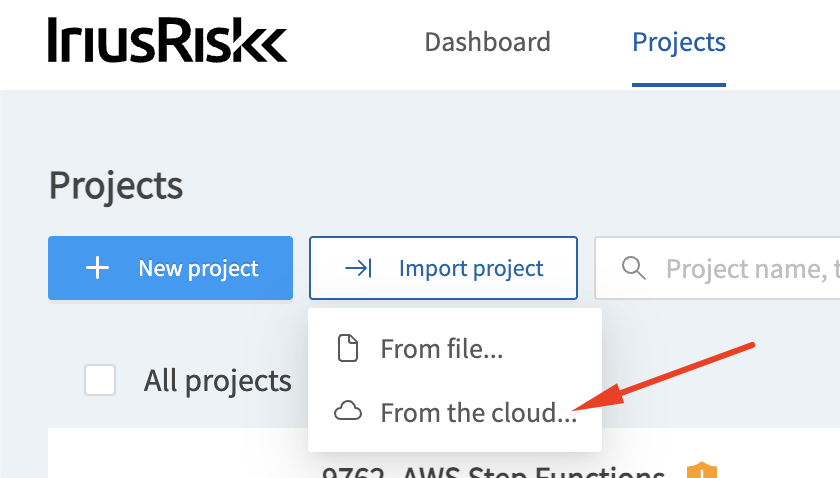Click the cloud icon in import menu
The image size is (840, 478).
(x=348, y=412)
